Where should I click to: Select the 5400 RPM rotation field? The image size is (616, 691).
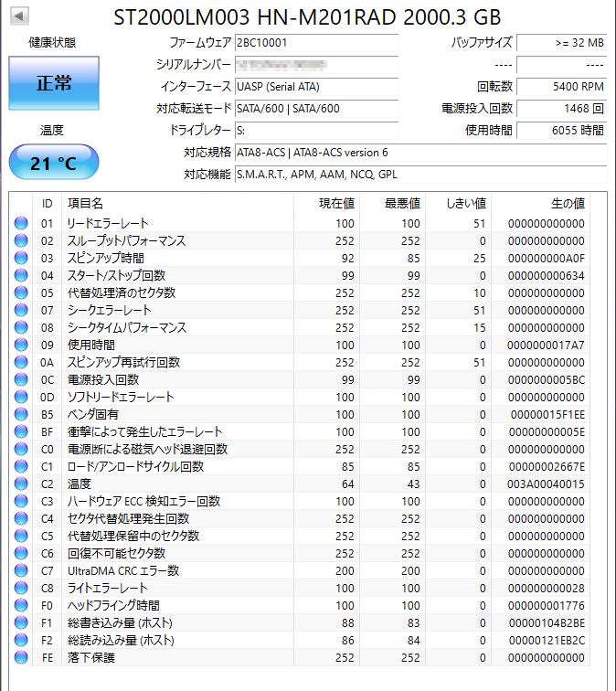pyautogui.click(x=562, y=87)
